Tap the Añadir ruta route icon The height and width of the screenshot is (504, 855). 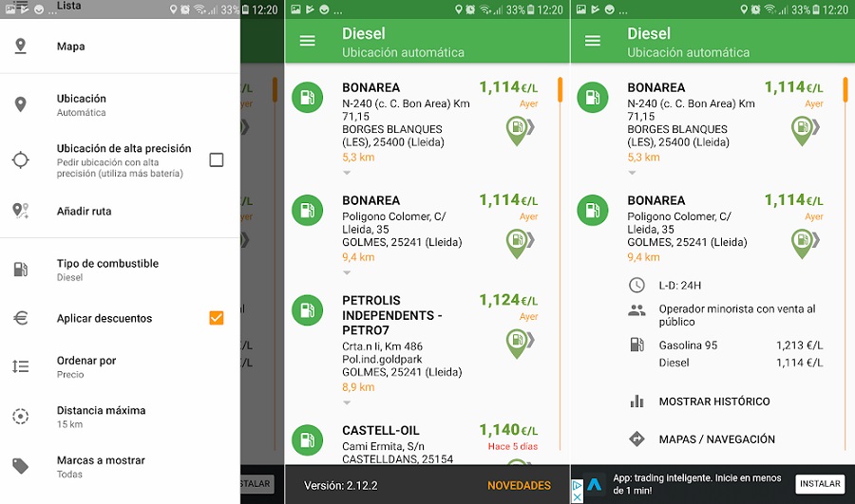(x=20, y=211)
